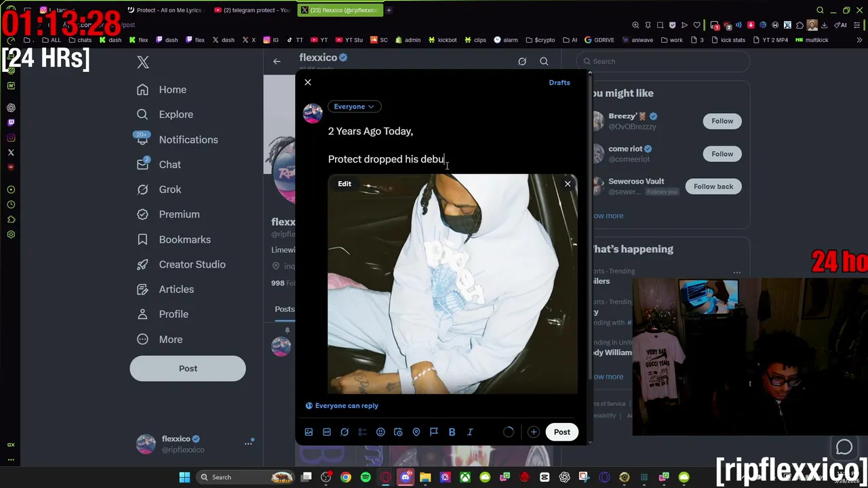This screenshot has width=868, height=488.
Task: Click the flag icon in composer toolbar
Action: tap(434, 432)
